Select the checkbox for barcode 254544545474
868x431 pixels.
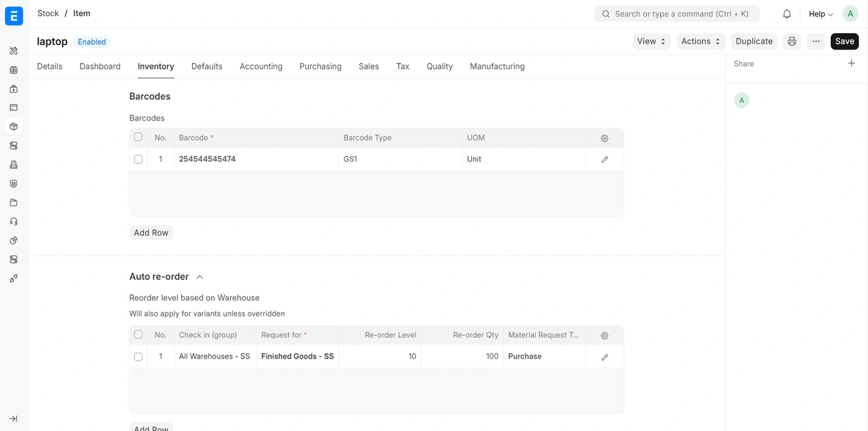click(x=138, y=159)
